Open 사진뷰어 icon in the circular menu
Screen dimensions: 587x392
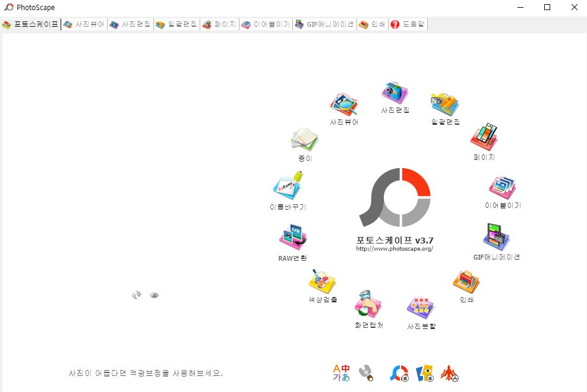point(344,105)
